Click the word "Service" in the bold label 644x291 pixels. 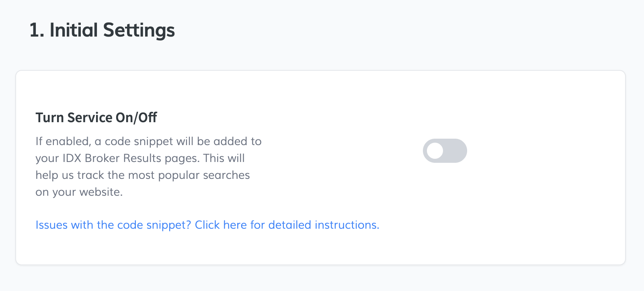(x=90, y=117)
